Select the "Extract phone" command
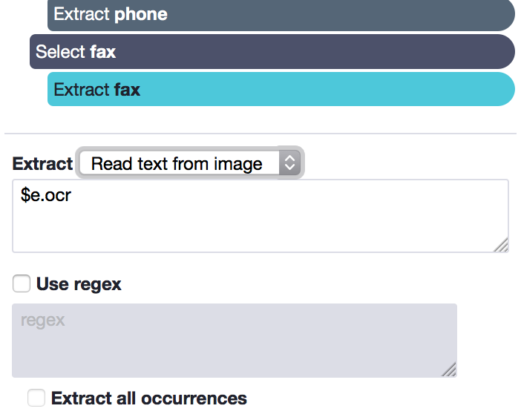 point(281,15)
